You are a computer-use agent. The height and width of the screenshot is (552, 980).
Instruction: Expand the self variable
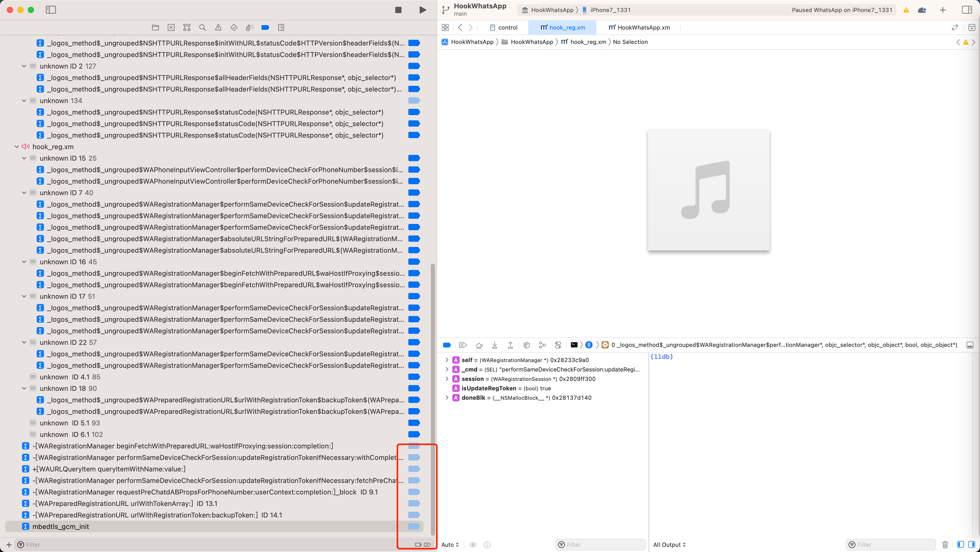tap(447, 360)
